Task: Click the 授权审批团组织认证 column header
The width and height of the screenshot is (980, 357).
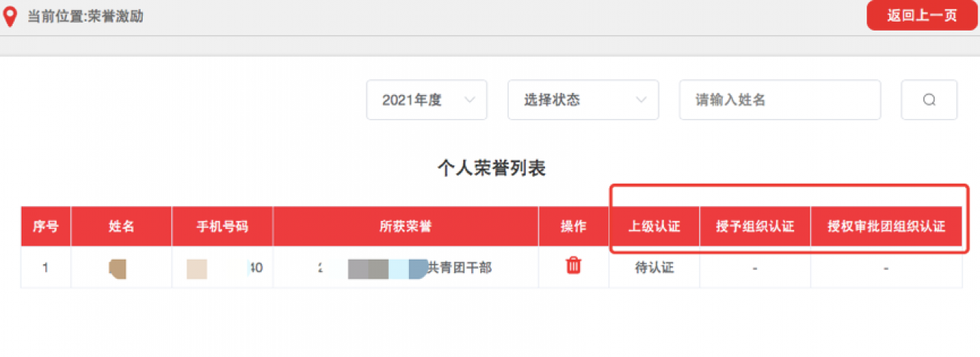Action: (886, 227)
